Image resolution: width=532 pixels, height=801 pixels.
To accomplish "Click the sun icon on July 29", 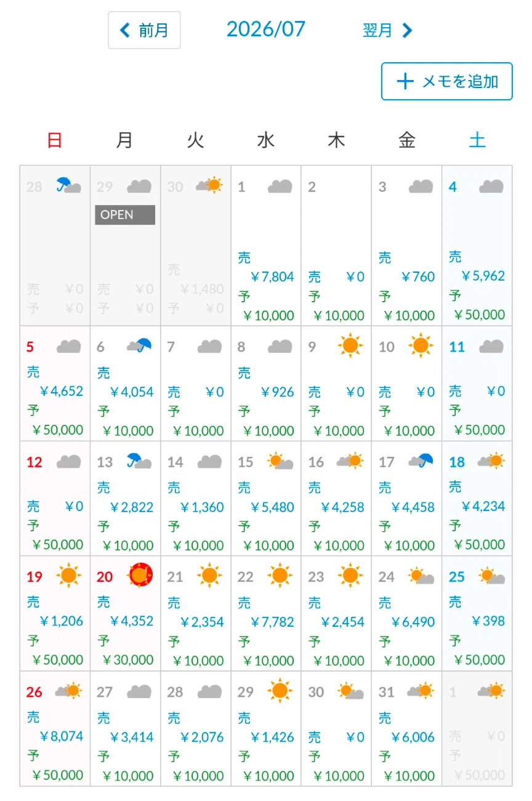I will [x=280, y=691].
